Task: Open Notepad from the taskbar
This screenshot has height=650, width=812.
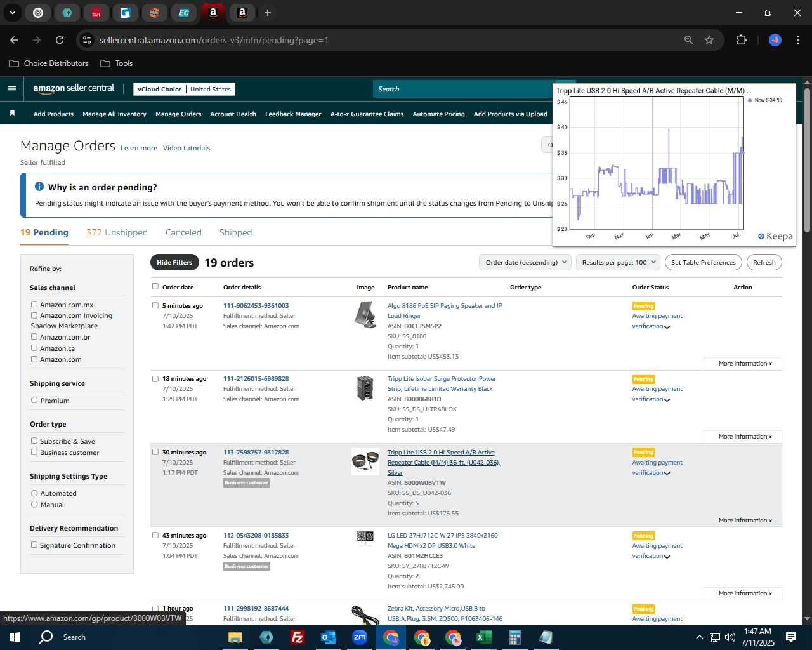Action: [546, 637]
